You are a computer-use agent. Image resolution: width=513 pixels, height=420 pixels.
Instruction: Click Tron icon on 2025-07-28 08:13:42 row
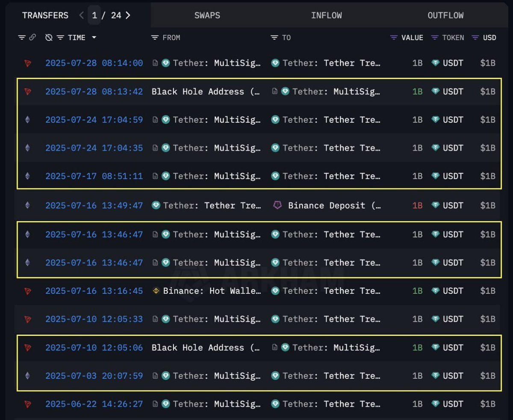(x=28, y=91)
